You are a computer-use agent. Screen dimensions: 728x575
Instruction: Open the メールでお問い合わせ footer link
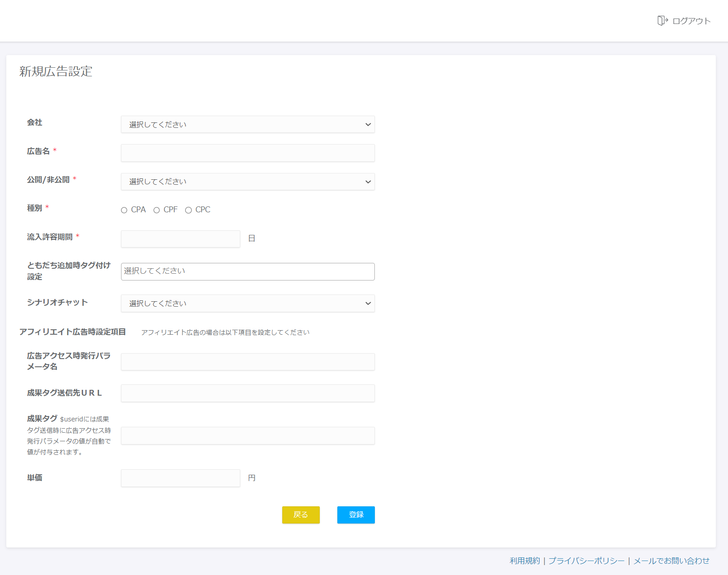[x=672, y=561]
